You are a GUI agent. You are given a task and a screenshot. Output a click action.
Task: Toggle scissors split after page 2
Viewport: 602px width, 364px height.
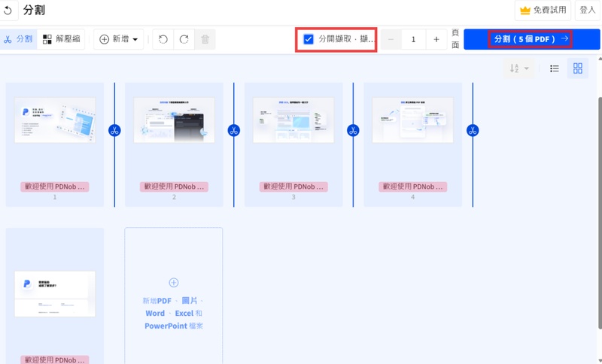(234, 130)
